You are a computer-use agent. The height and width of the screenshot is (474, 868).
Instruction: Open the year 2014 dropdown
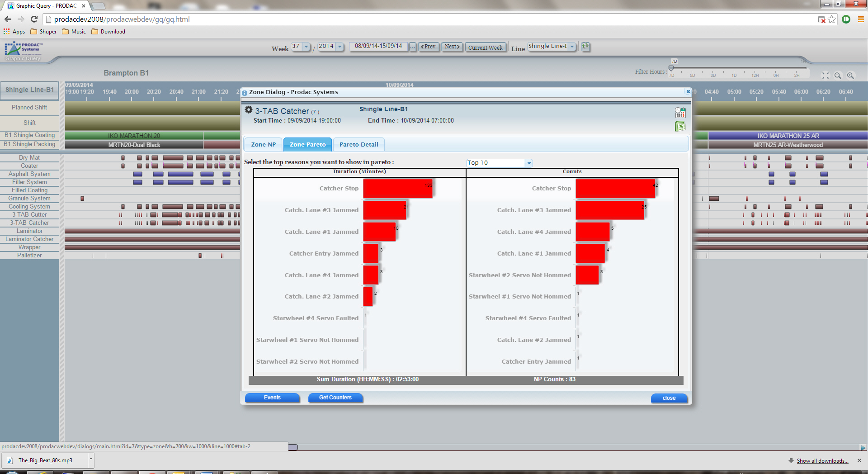340,47
